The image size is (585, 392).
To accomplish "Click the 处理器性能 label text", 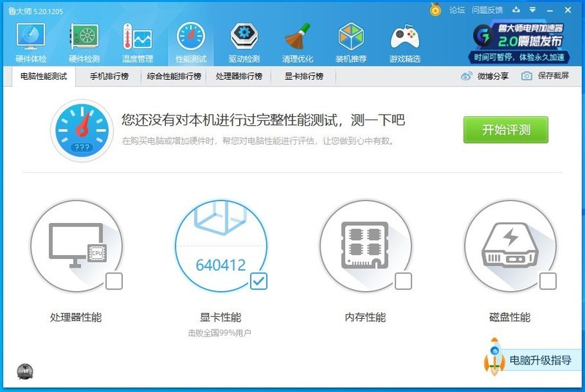I will [x=76, y=317].
